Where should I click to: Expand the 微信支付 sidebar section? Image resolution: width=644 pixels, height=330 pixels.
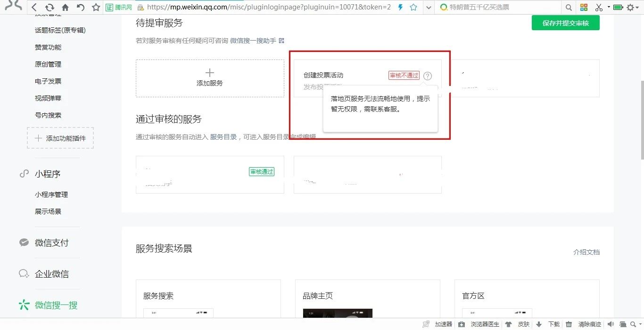click(x=52, y=243)
